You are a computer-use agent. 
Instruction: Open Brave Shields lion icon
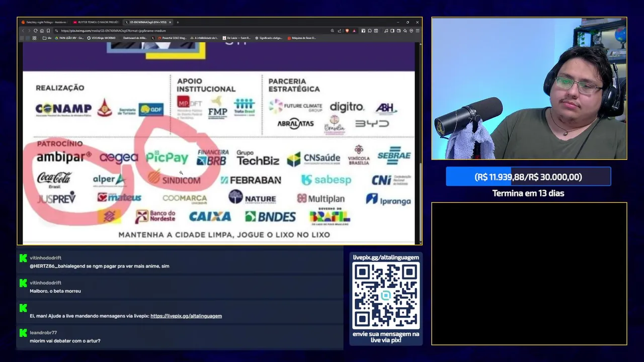347,31
